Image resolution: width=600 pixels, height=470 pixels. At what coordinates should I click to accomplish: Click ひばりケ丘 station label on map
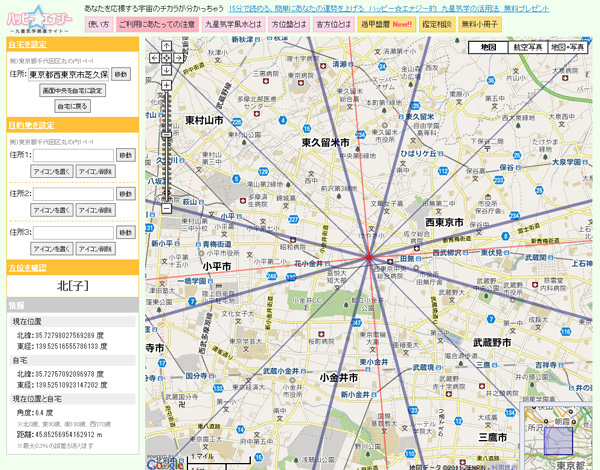click(419, 153)
